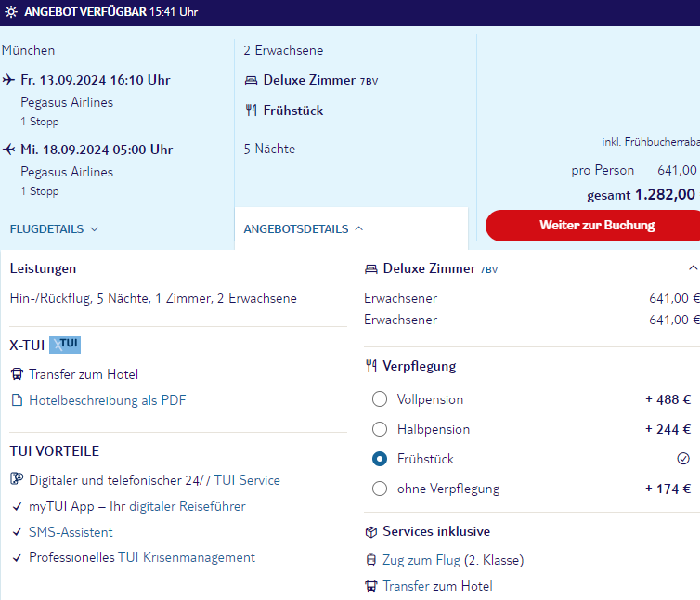Select the Vollpension meal option
The height and width of the screenshot is (600, 700).
pyautogui.click(x=380, y=399)
